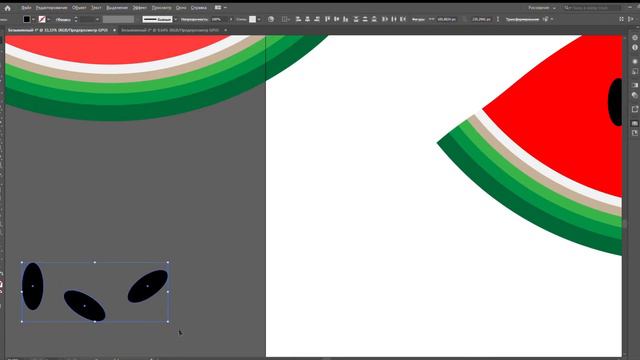Switch to the first document tab
The image size is (640, 360).
58,30
